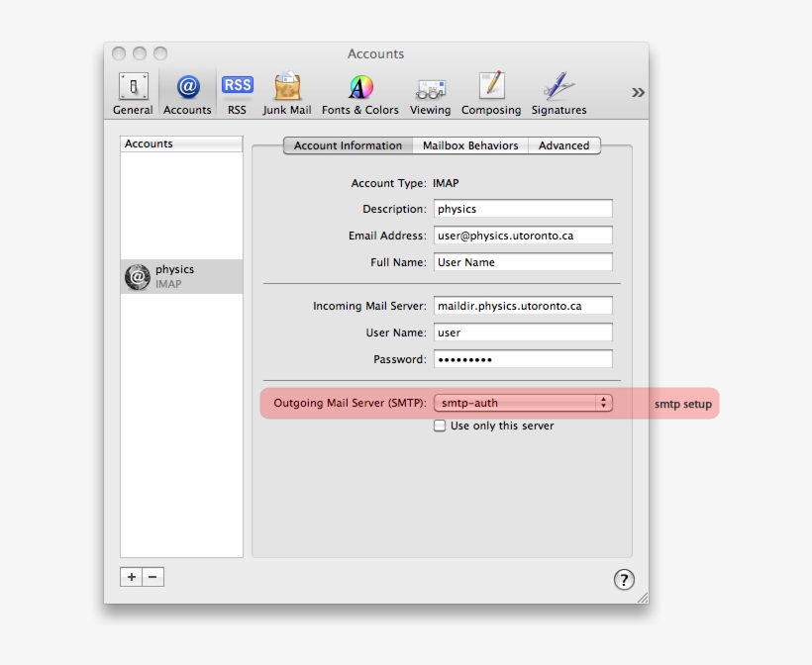Click the Password field
Viewport: 812px width, 665px height.
(x=523, y=359)
